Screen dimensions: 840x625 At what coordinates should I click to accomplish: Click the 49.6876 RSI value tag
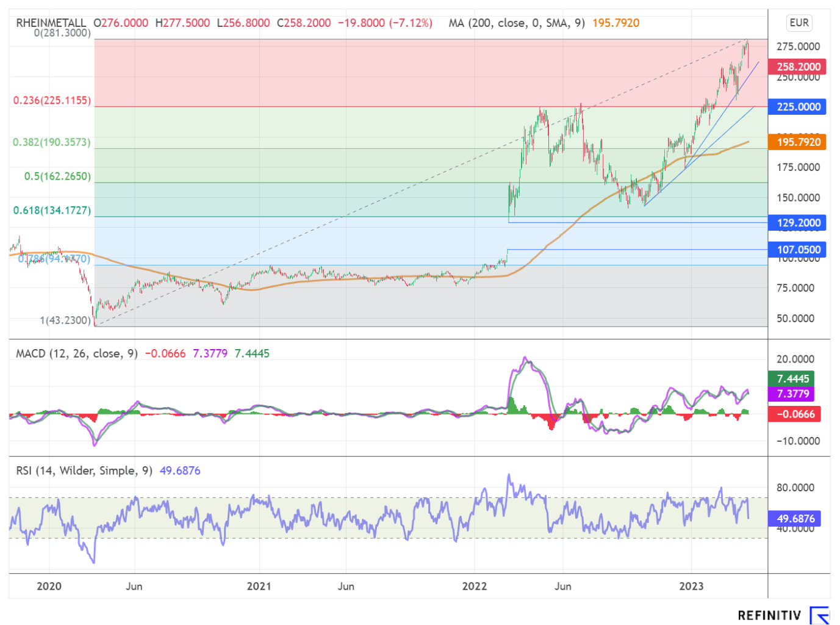click(795, 519)
